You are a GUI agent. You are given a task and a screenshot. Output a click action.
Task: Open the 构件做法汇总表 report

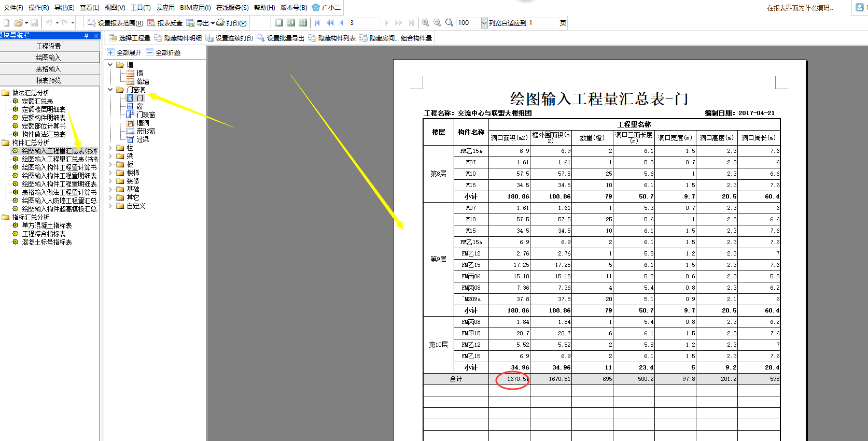click(x=44, y=134)
